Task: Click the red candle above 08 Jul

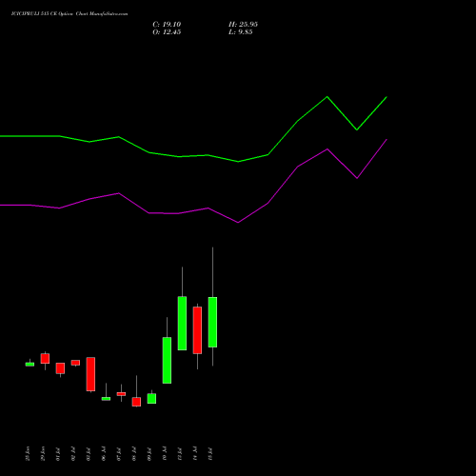Action: (136, 402)
